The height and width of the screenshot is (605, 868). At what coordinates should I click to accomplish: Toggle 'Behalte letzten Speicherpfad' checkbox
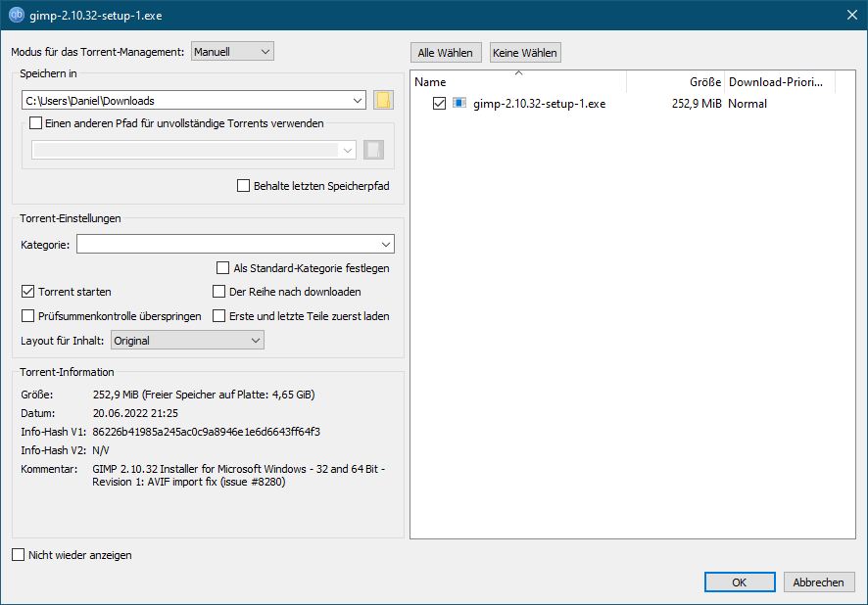[x=243, y=186]
